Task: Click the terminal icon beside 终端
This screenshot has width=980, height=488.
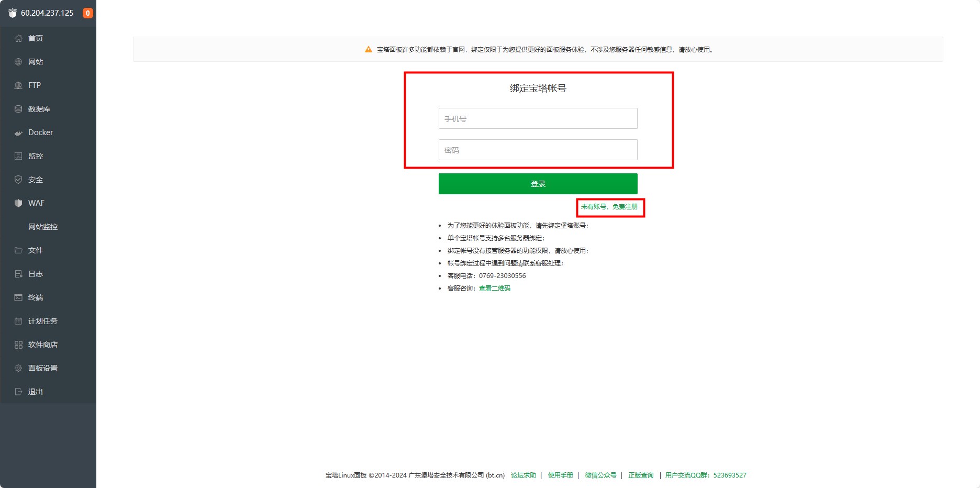Action: click(18, 297)
